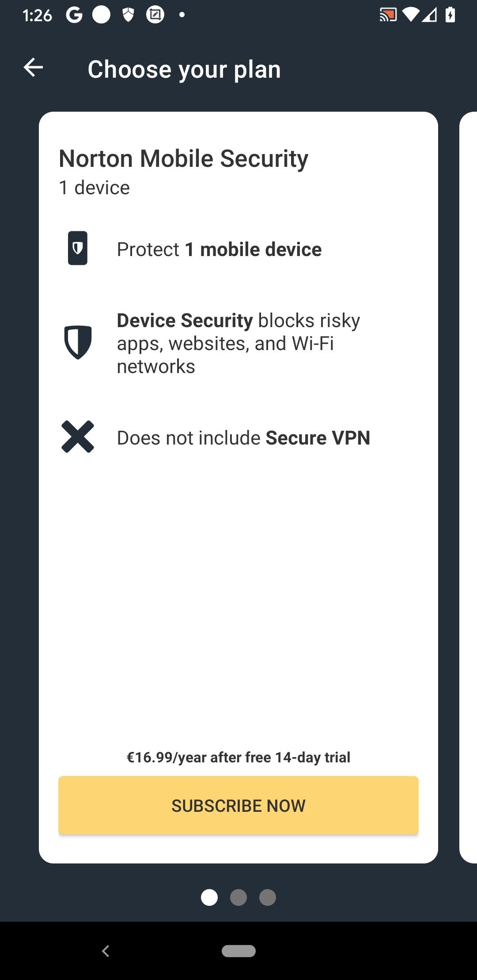Tap the phone shield device icon
Image resolution: width=477 pixels, height=980 pixels.
click(78, 248)
